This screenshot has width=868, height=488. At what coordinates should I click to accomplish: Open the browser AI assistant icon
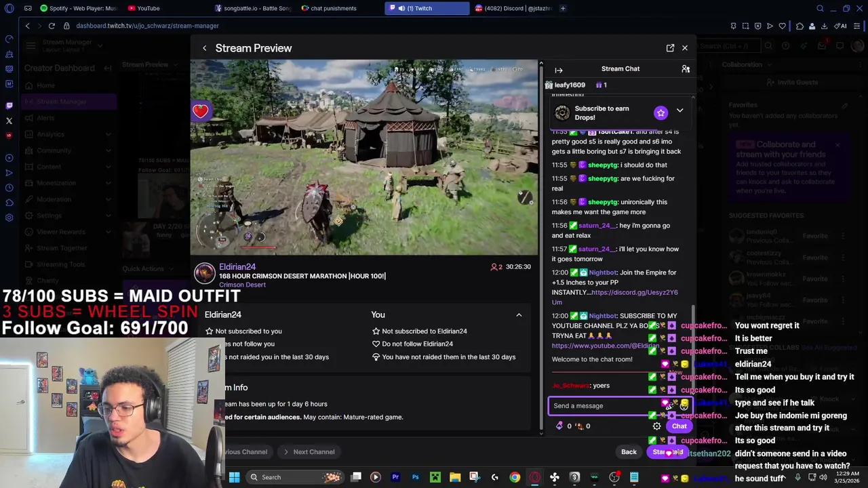click(x=842, y=26)
